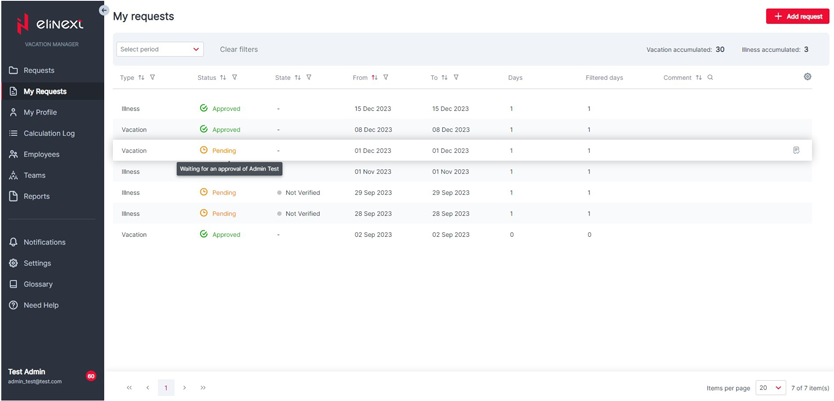This screenshot has height=401, width=834.
Task: Open the Reports sidebar item
Action: pyautogui.click(x=37, y=196)
